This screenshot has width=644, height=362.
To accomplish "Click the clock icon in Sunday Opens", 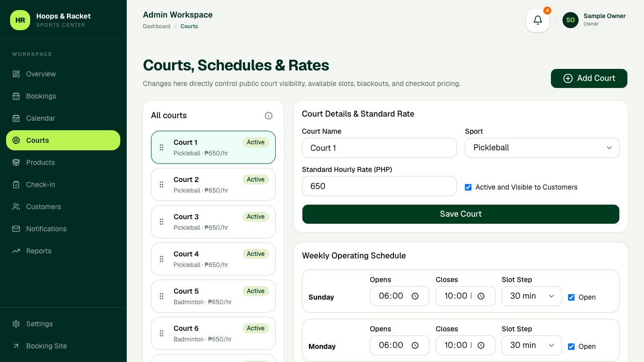I will tap(415, 296).
